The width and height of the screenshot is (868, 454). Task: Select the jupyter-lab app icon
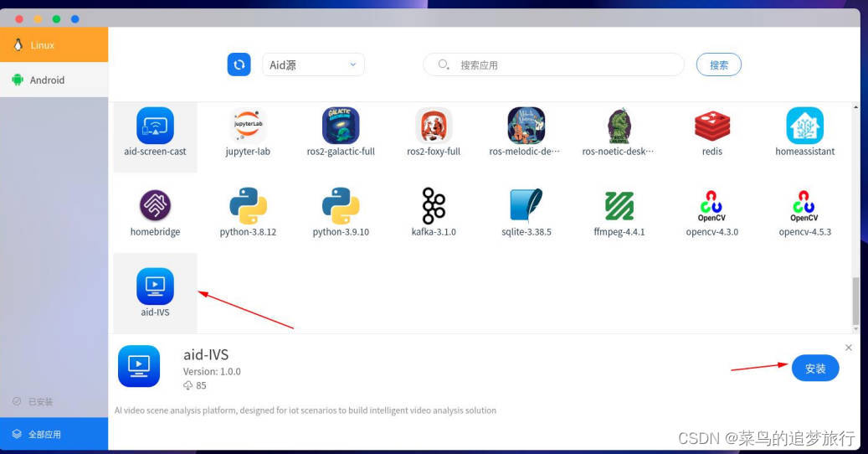(248, 126)
